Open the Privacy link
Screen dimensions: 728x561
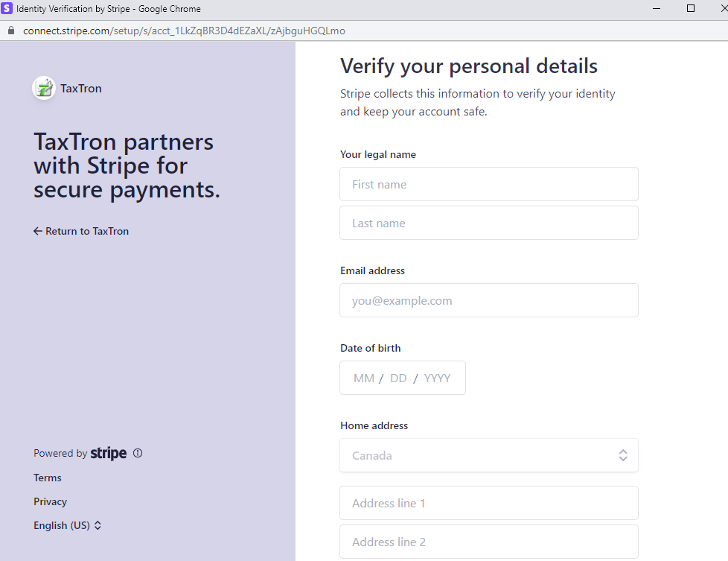50,501
